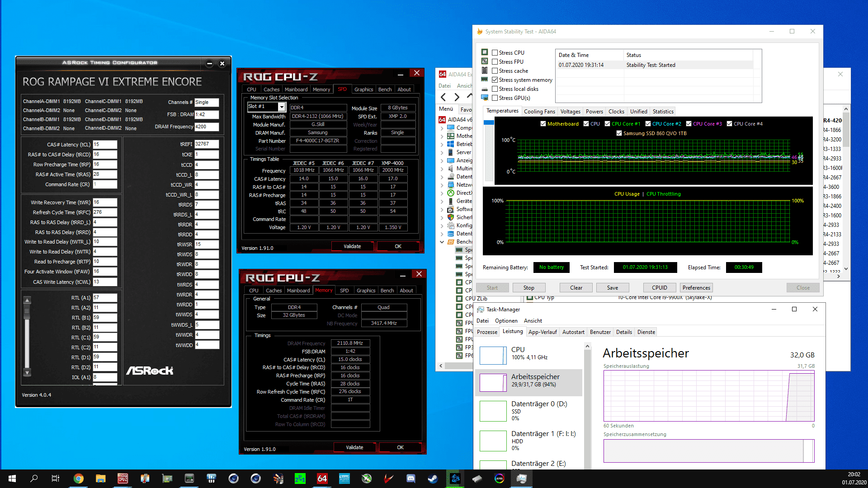Click the CAS# Latency (tCL) field in ASRock
Image resolution: width=868 pixels, height=488 pixels.
(x=105, y=145)
